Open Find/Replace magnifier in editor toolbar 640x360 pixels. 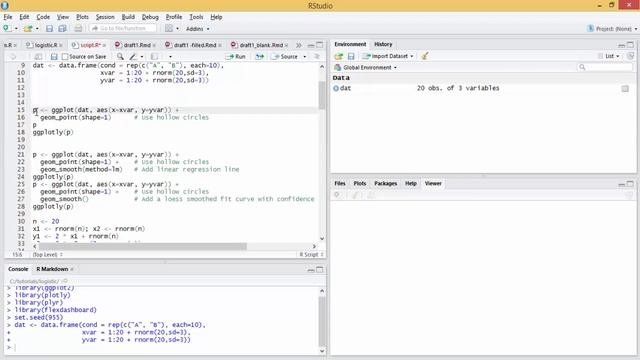point(120,56)
